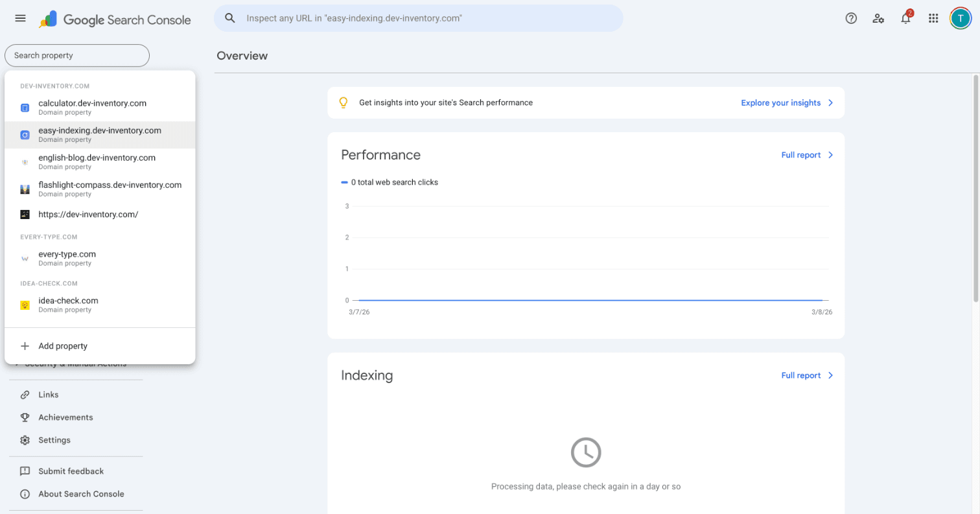The image size is (980, 514).
Task: Click Explore your insights link
Action: point(787,103)
